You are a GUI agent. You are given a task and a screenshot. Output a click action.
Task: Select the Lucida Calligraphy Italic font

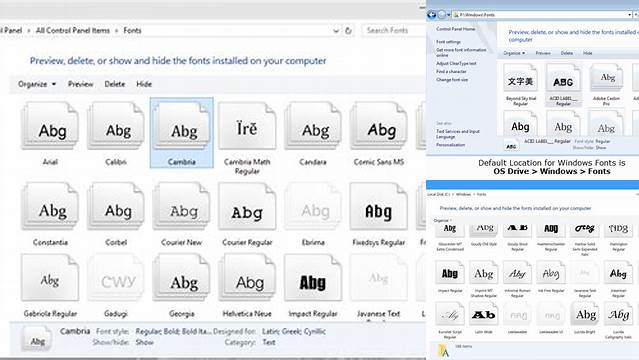tap(618, 314)
